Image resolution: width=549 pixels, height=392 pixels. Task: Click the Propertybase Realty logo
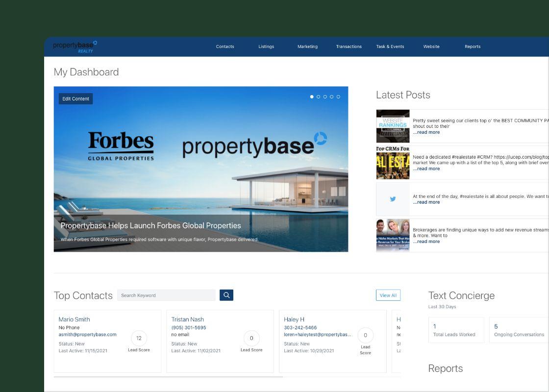(75, 47)
